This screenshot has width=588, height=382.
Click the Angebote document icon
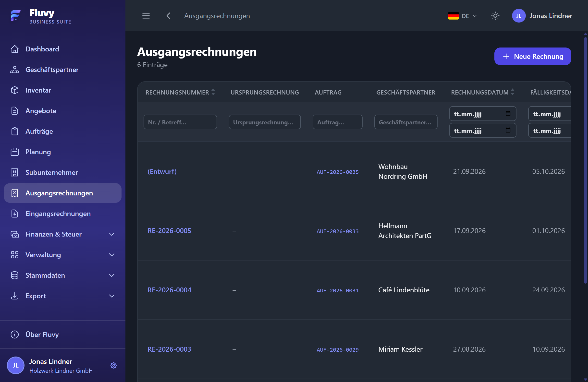tap(14, 111)
